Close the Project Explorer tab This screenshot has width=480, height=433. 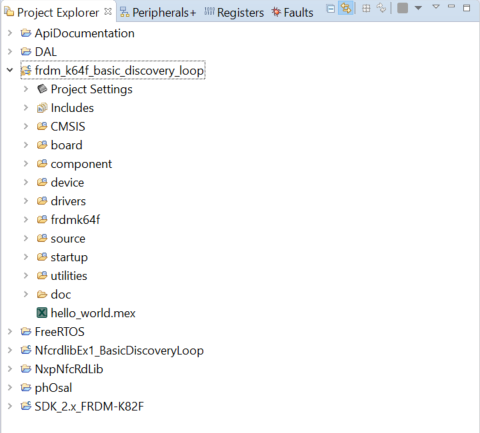point(108,11)
